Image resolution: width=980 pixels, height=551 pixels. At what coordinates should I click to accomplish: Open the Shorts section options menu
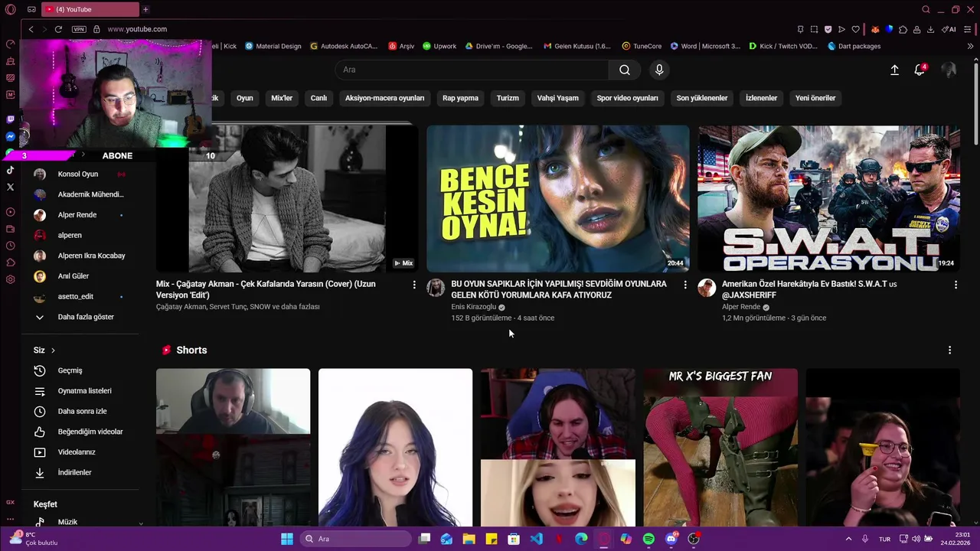point(949,350)
